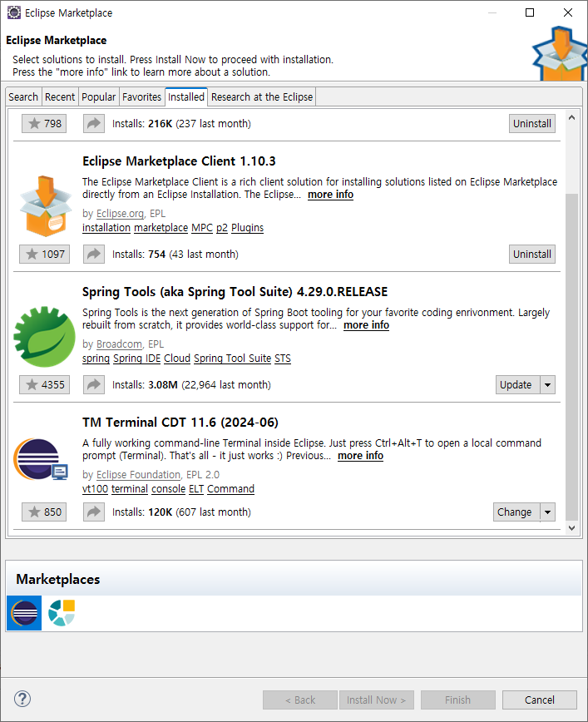This screenshot has width=588, height=722.
Task: Select the Eclipse marketplace icon under Marketplaces
Action: 24,613
